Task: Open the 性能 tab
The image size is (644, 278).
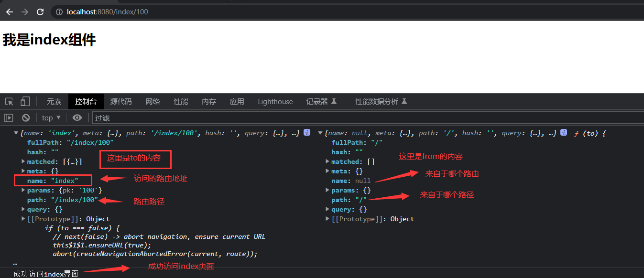Action: point(181,102)
